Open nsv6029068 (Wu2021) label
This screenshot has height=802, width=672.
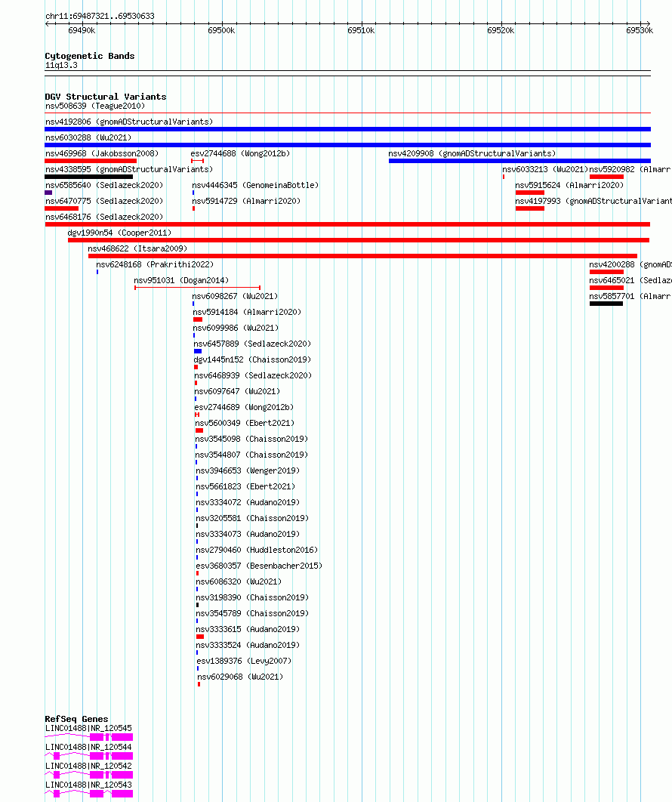coord(240,677)
